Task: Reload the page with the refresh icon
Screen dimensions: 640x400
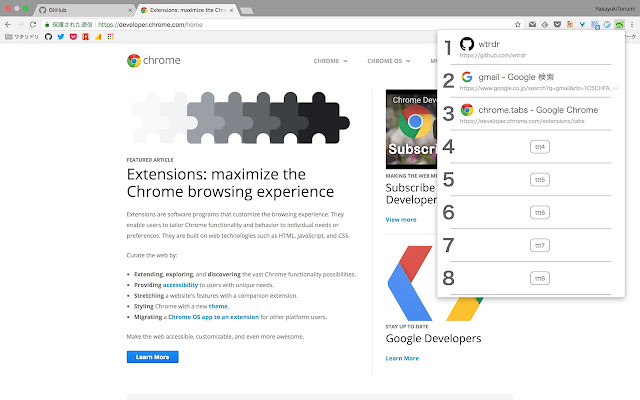Action: point(33,24)
